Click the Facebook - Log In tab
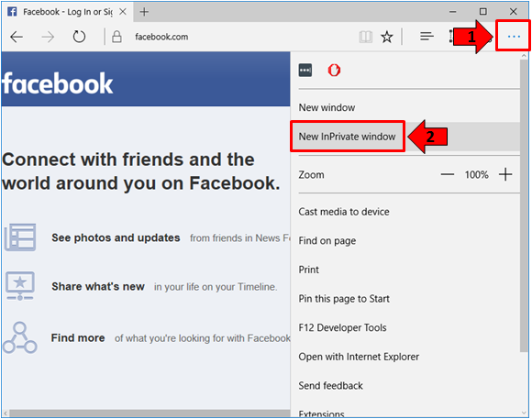532x419 pixels. pyautogui.click(x=67, y=12)
